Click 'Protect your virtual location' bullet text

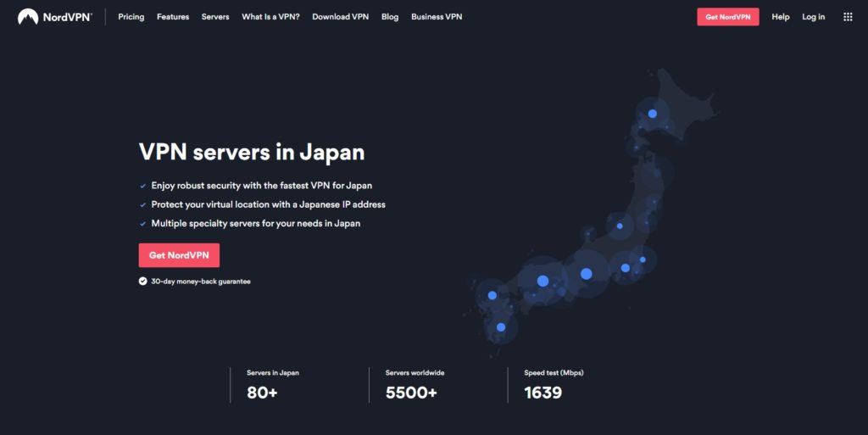(x=269, y=204)
